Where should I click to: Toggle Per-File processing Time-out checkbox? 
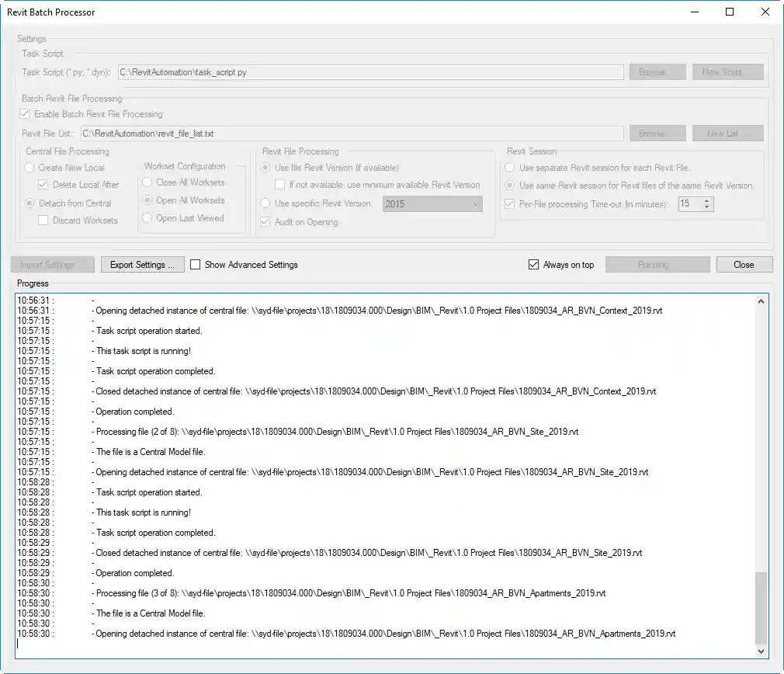[x=508, y=204]
